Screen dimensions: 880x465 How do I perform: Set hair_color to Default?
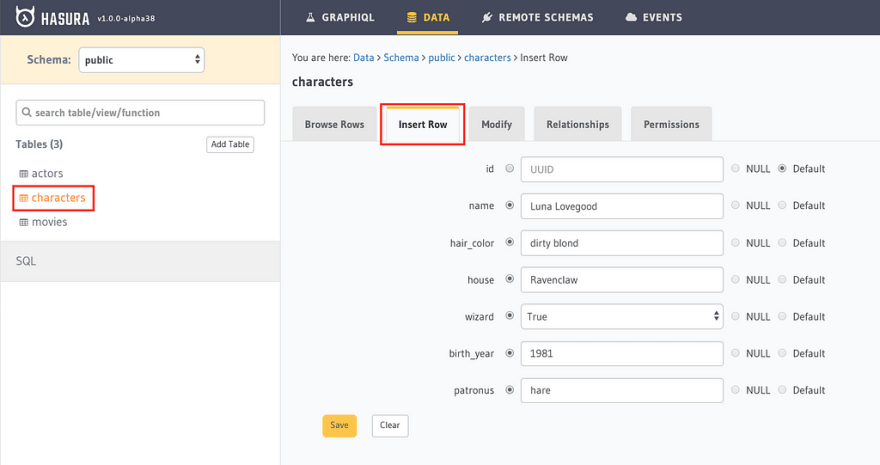click(782, 242)
